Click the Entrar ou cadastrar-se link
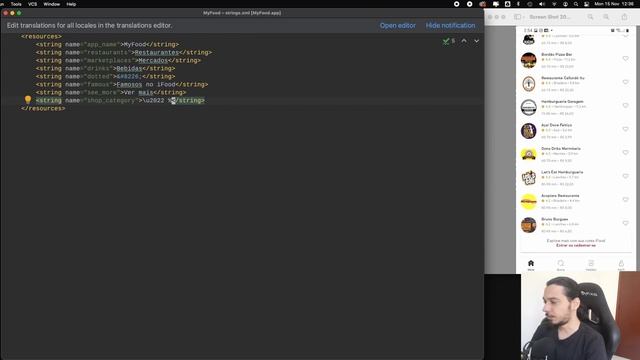 coord(576,246)
